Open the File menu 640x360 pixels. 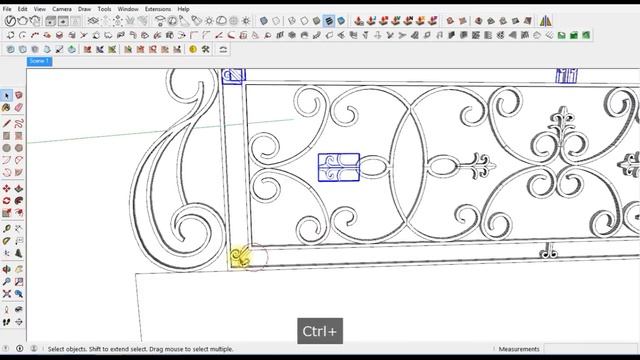pos(7,9)
